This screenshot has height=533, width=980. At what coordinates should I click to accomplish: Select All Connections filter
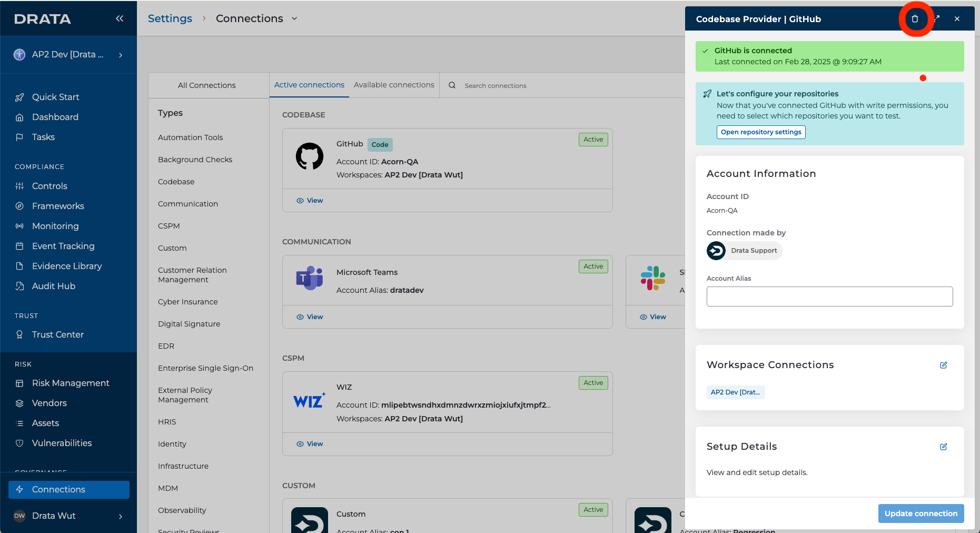[207, 85]
